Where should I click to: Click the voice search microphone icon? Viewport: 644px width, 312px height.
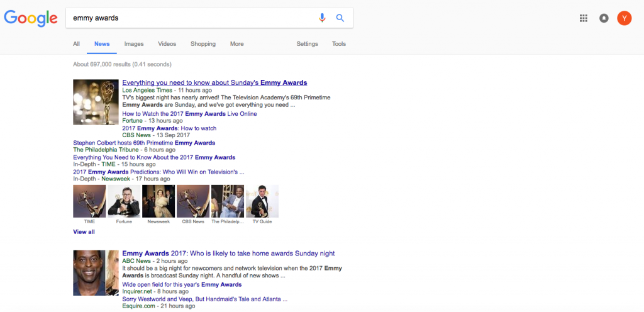pos(322,18)
